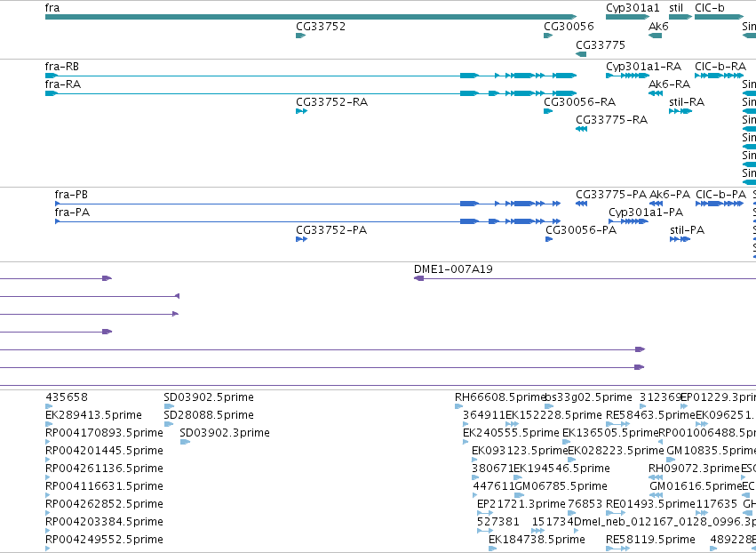Click the CG33775-PA protein label
The width and height of the screenshot is (756, 553).
coord(611,195)
